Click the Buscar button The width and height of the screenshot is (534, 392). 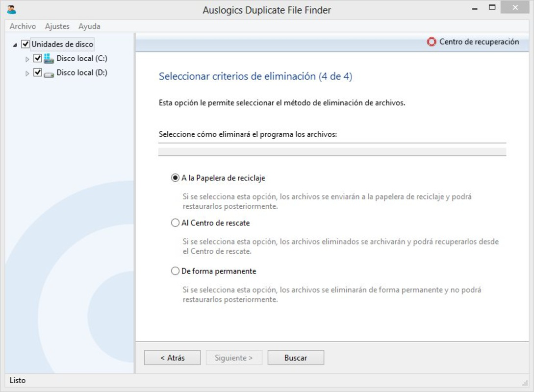296,358
